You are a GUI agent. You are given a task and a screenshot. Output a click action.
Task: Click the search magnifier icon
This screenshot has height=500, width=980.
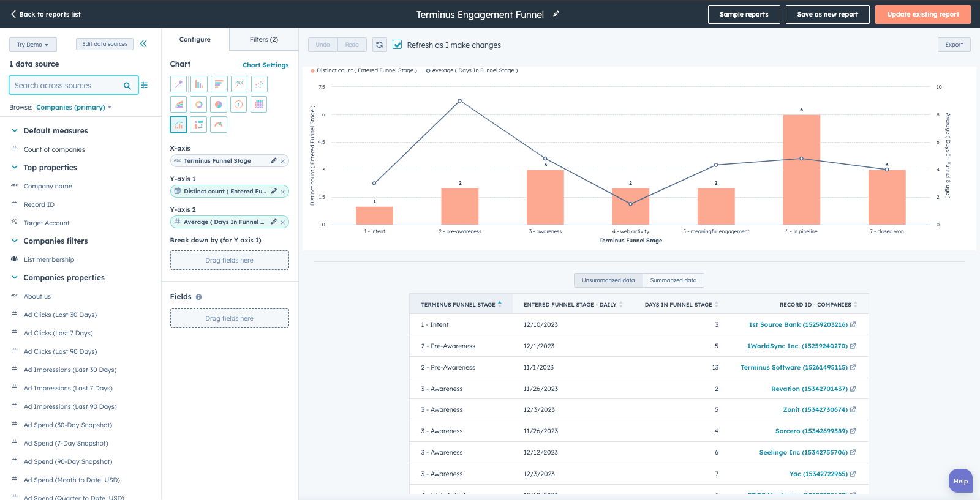127,86
